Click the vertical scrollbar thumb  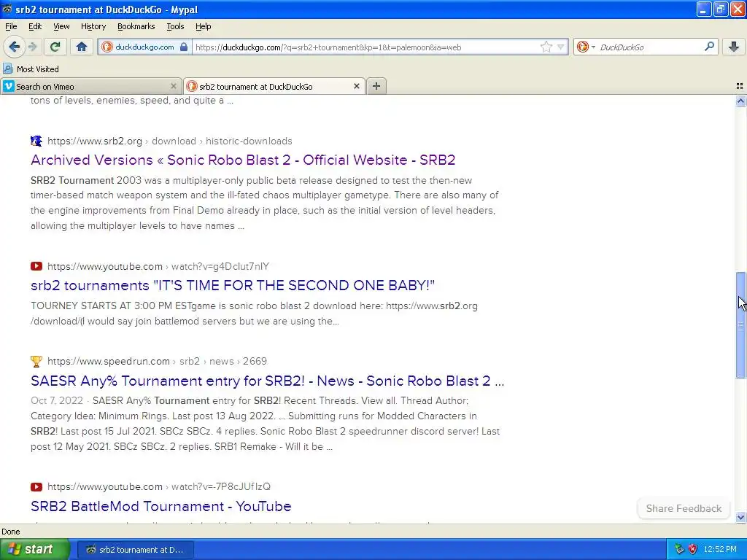coord(740,325)
